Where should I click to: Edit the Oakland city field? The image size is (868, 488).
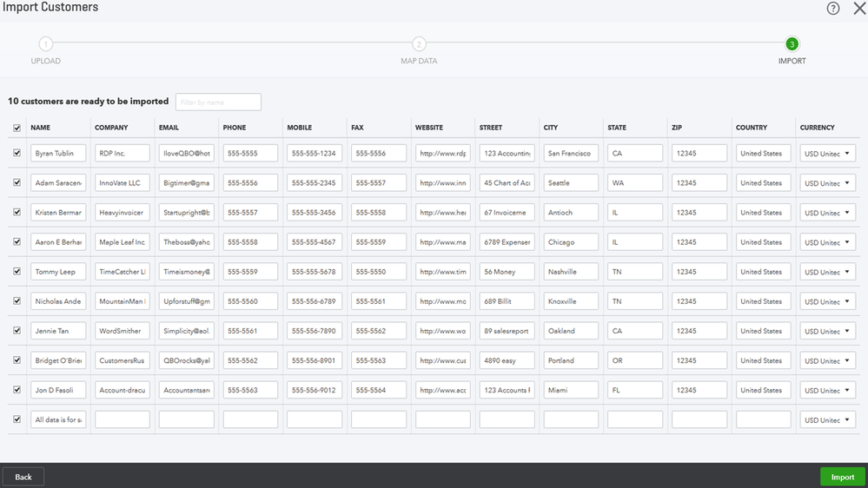point(571,331)
